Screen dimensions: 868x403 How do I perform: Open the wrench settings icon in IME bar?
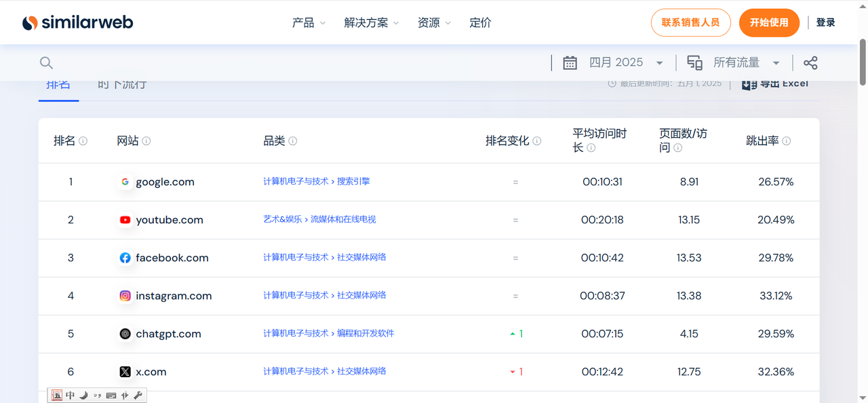click(138, 396)
